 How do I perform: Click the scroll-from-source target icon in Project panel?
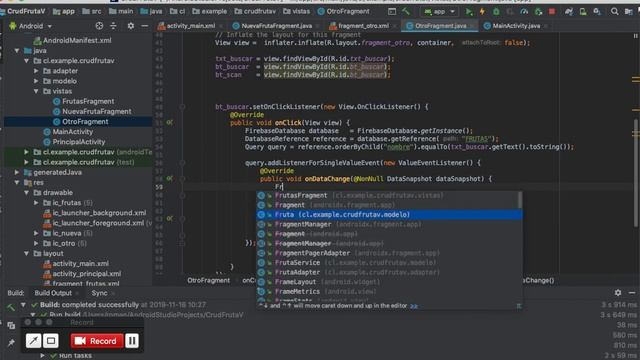[99, 26]
